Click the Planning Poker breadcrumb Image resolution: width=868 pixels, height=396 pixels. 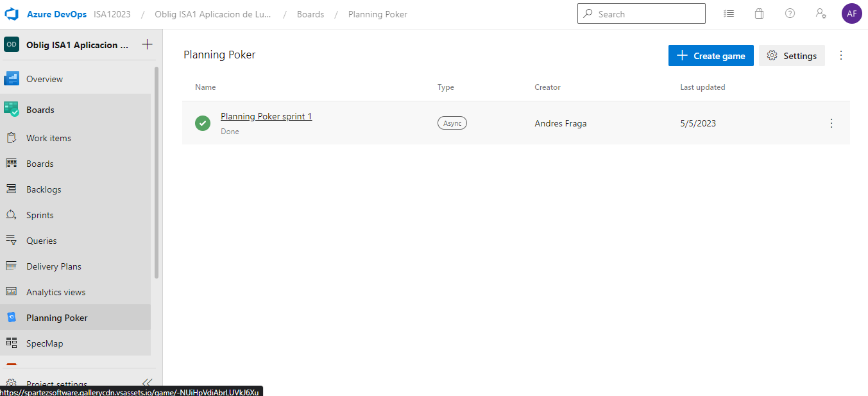[378, 14]
